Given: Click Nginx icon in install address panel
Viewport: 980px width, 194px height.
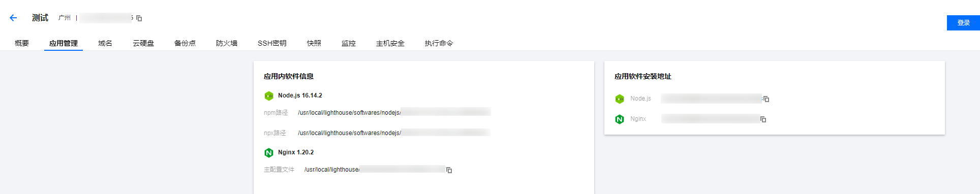Looking at the screenshot, I should coord(620,119).
